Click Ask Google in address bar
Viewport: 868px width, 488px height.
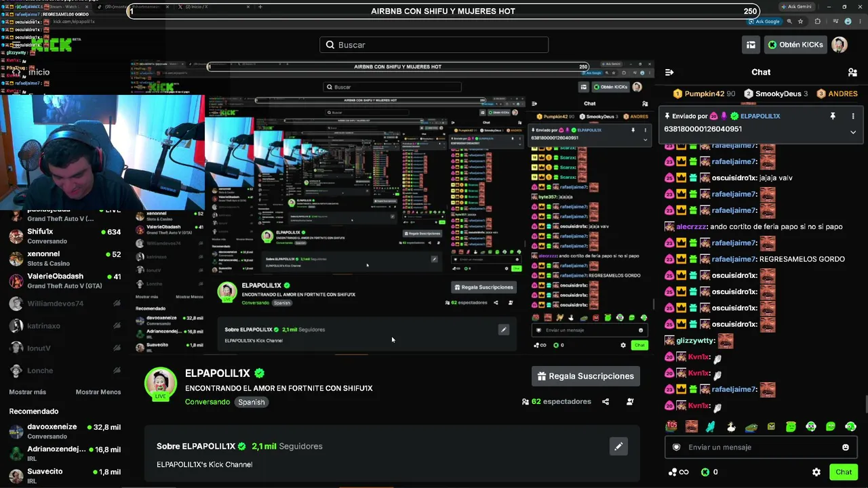point(765,22)
